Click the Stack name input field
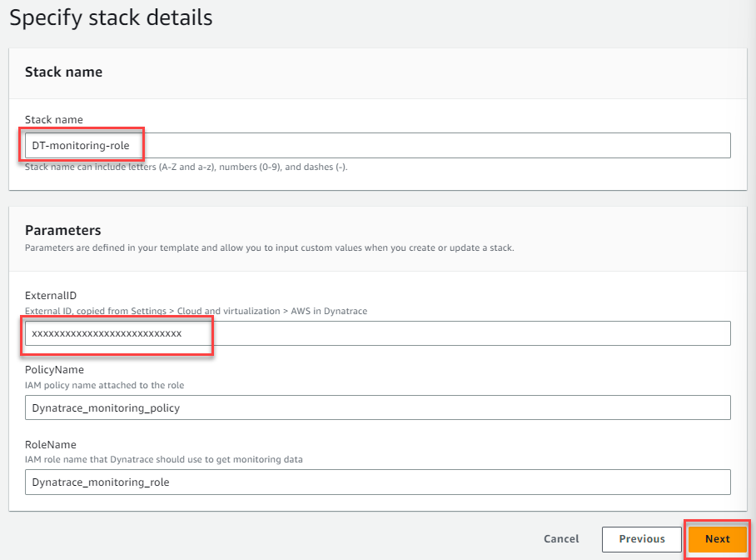Screen dimensions: 756x560 [x=376, y=145]
